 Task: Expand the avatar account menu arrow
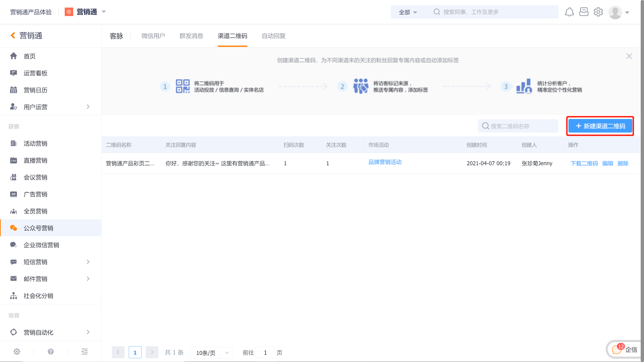pos(627,12)
